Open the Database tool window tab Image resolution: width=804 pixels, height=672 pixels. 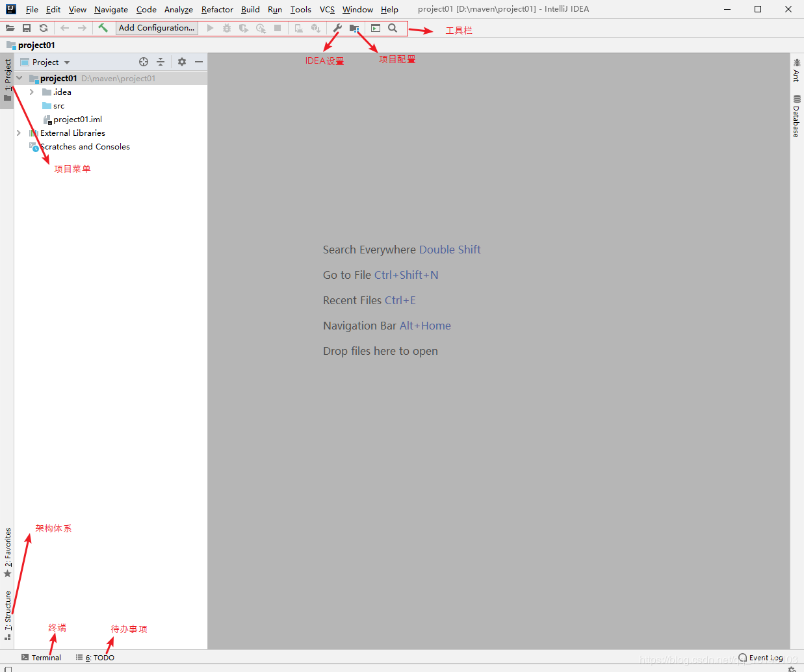coord(796,116)
